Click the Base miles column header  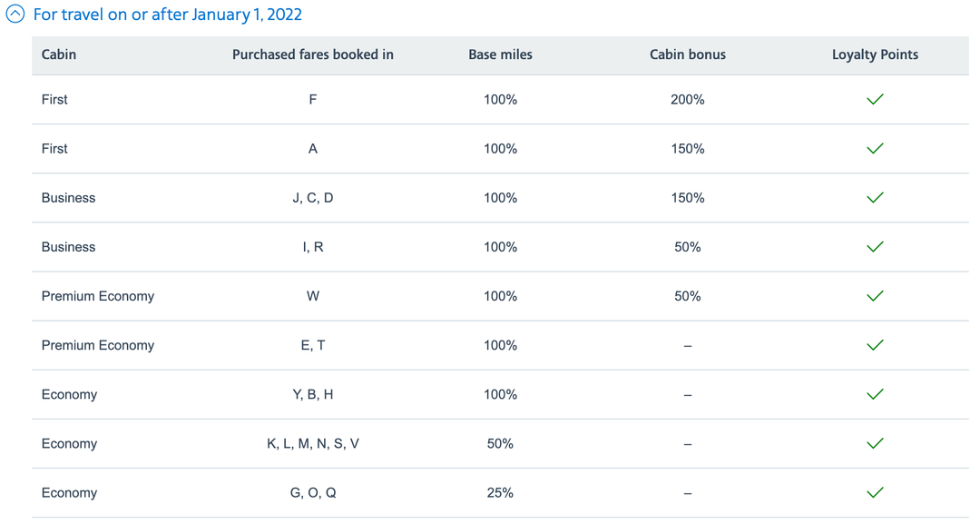click(500, 54)
